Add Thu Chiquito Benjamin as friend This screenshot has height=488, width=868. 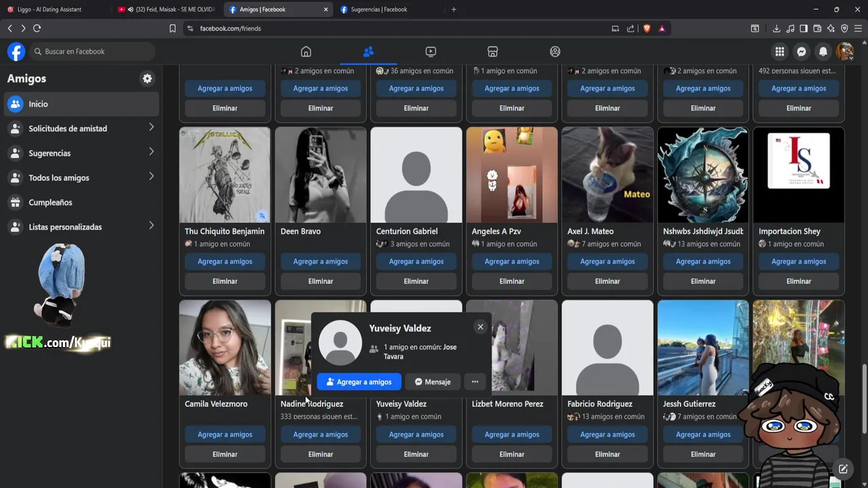click(224, 262)
